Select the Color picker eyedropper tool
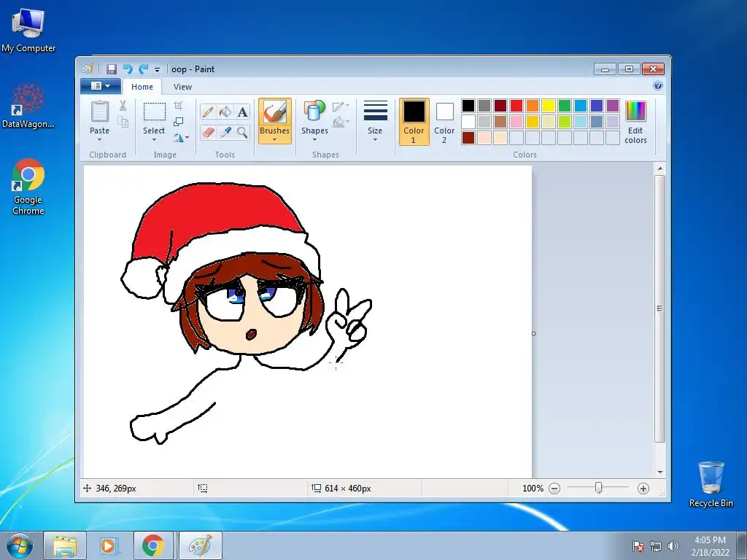 click(x=225, y=132)
